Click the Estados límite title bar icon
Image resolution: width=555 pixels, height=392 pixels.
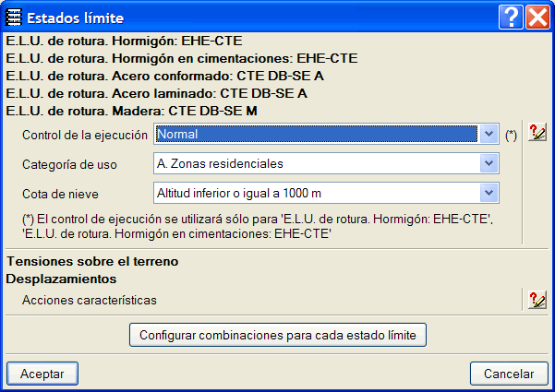[14, 17]
